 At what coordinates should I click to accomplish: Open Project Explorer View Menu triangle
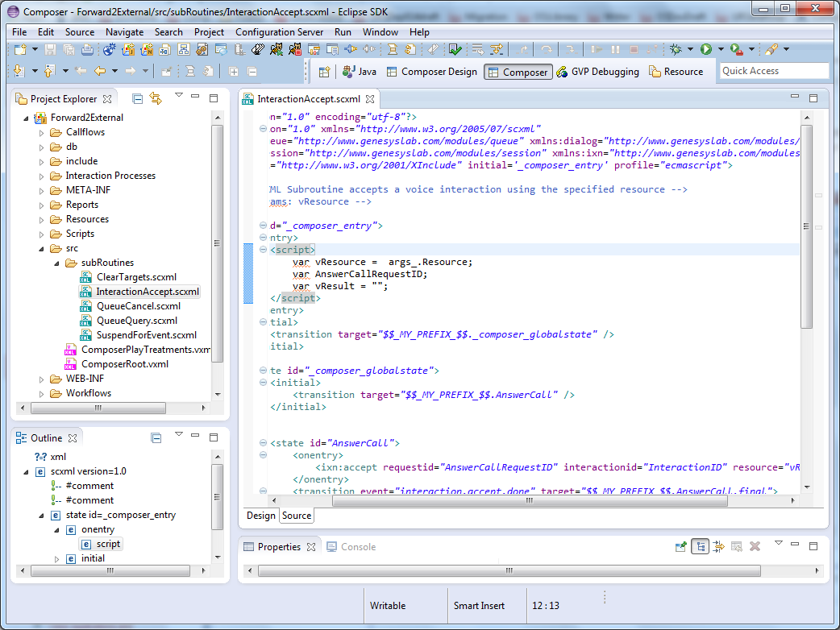click(179, 95)
